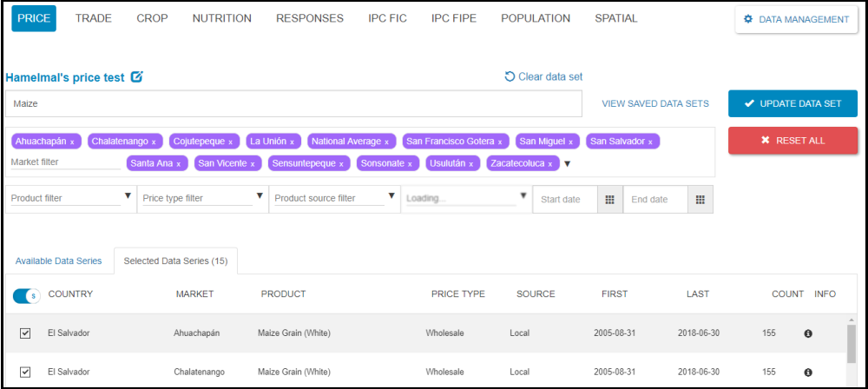Uncheck the Chalatenango row checkbox
Viewport: 868px width, 389px height.
tap(25, 372)
